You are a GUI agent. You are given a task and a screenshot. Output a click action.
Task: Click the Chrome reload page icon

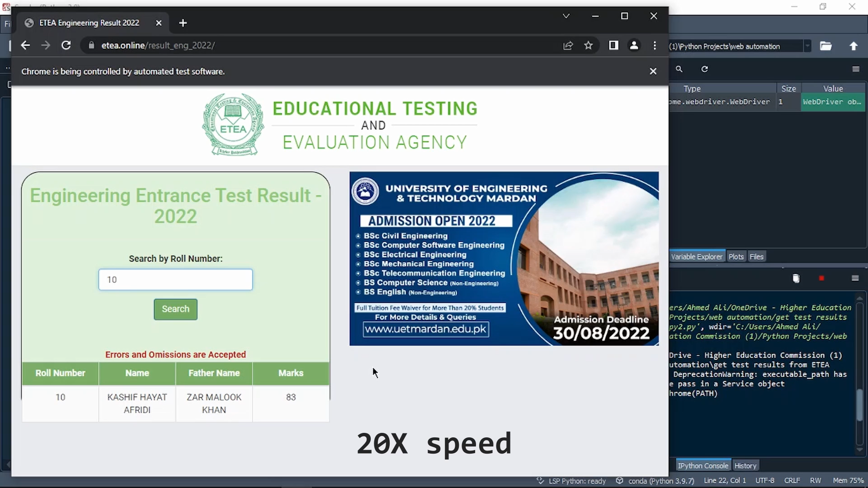pyautogui.click(x=66, y=45)
